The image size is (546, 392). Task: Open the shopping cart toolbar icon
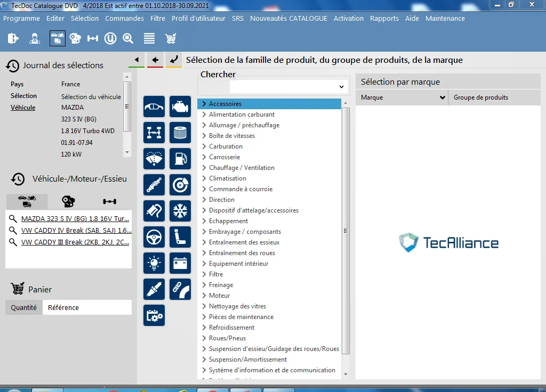point(170,38)
